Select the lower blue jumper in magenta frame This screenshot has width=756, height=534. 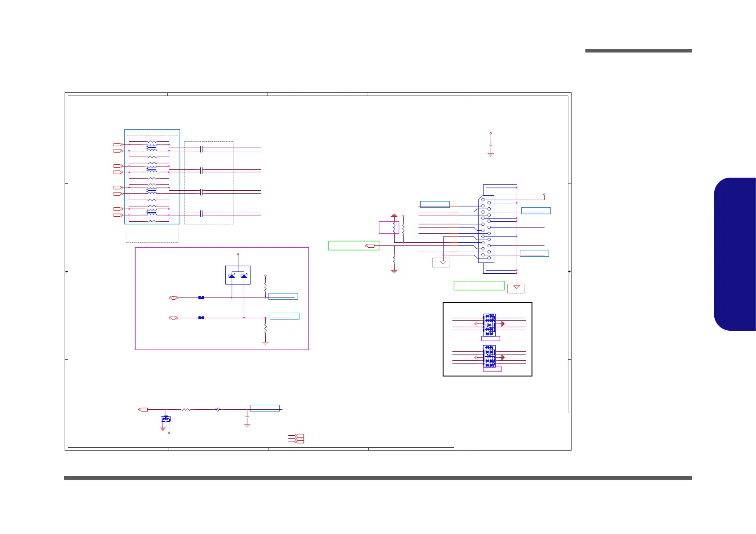point(201,318)
